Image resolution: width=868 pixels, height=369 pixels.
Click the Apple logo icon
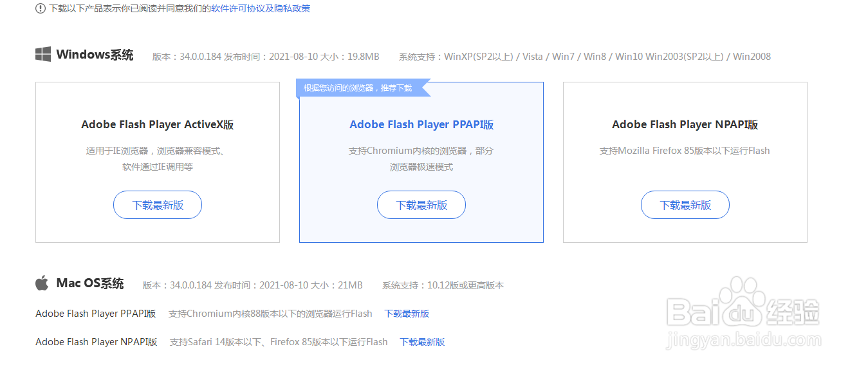tap(42, 283)
